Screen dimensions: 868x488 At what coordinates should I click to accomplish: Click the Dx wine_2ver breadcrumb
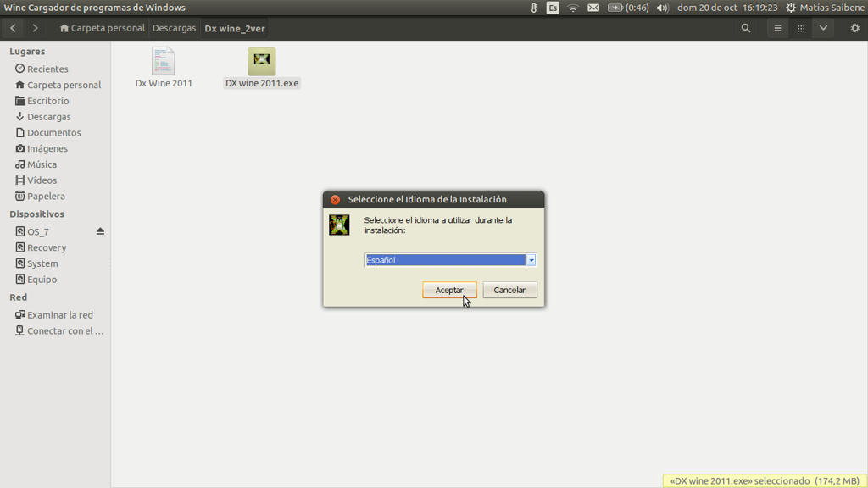point(235,28)
